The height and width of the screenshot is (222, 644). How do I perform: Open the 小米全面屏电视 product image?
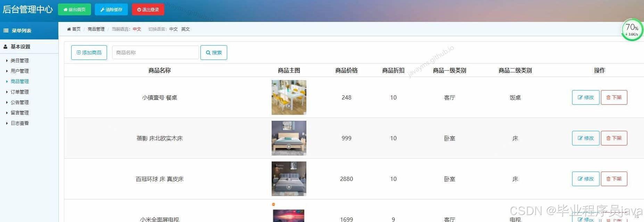(289, 213)
